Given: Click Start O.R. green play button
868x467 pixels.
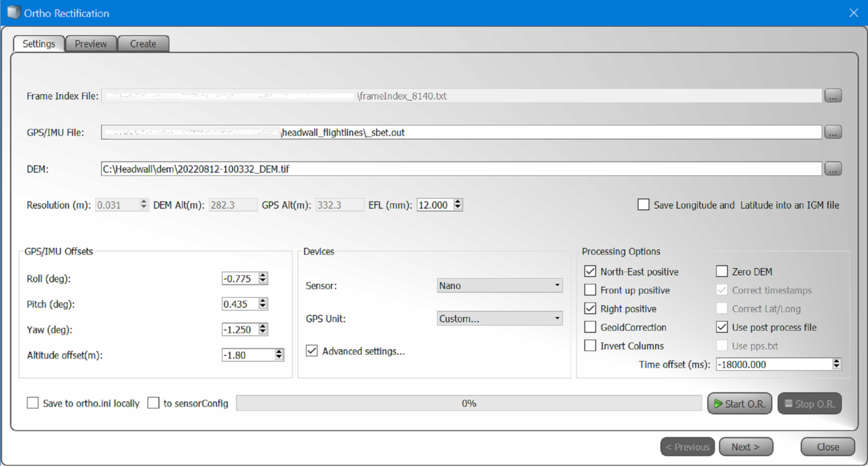Looking at the screenshot, I should click(x=739, y=403).
